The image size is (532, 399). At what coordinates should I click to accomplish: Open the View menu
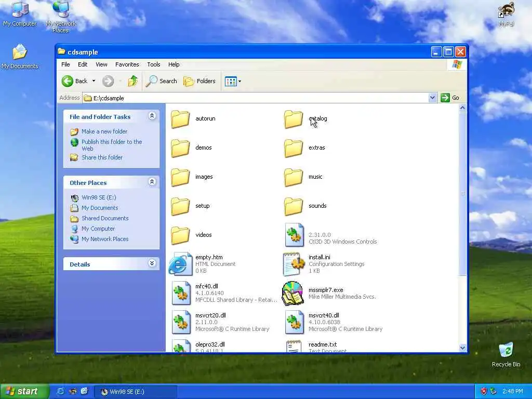pos(101,64)
